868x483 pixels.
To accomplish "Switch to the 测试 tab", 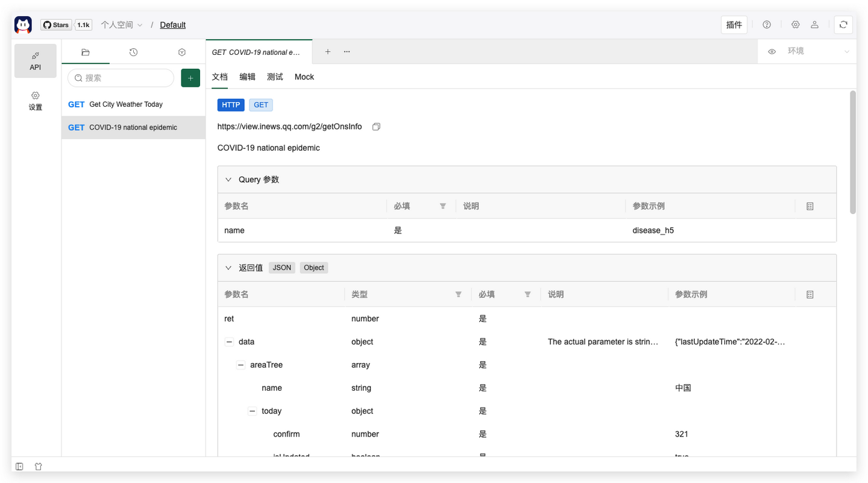I will (x=275, y=77).
